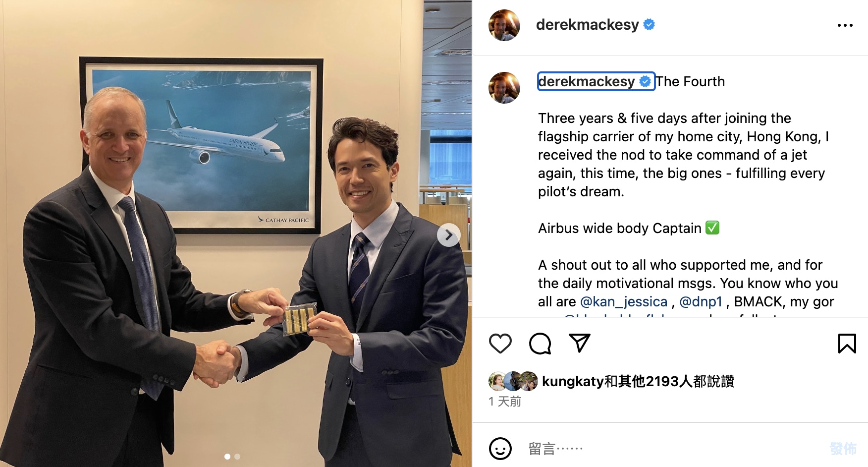Save post with the bookmark icon

pyautogui.click(x=847, y=344)
